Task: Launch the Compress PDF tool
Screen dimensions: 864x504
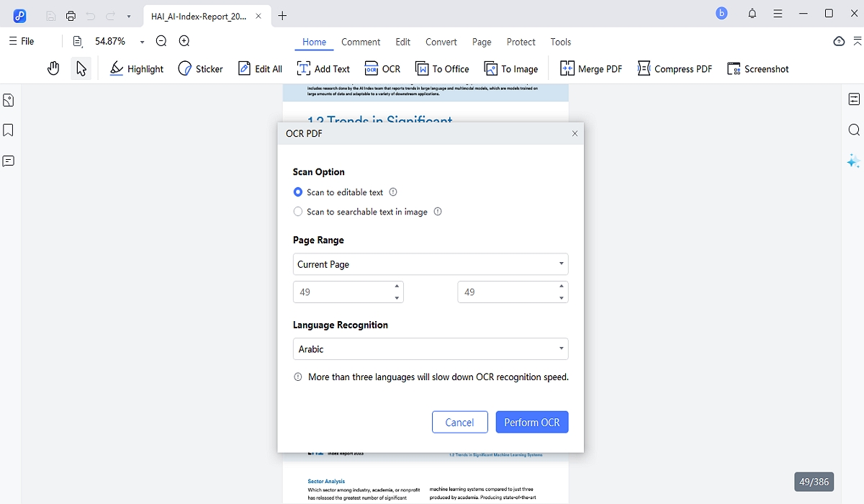Action: click(x=674, y=68)
